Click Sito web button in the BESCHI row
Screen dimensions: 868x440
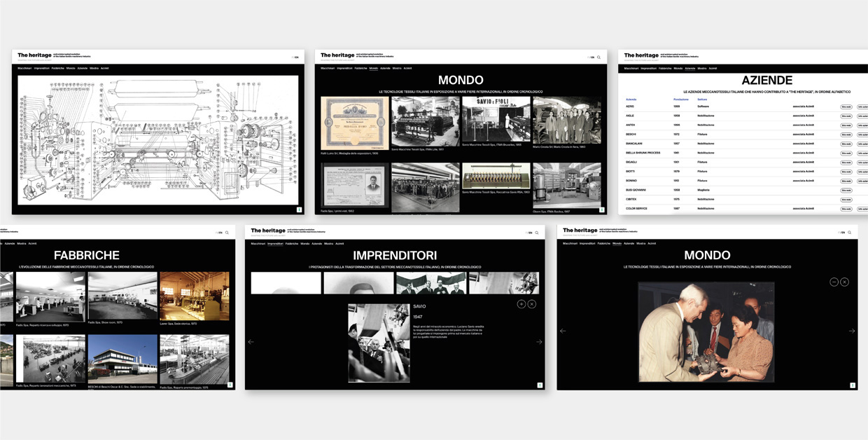coord(846,135)
